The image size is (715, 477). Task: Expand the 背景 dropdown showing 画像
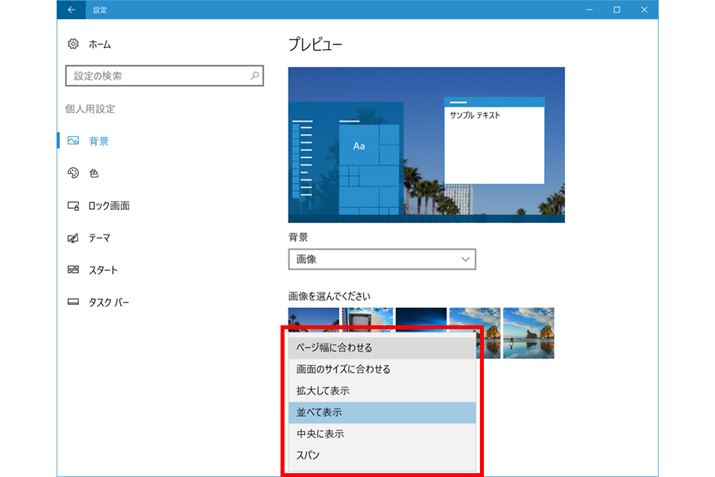click(x=381, y=259)
